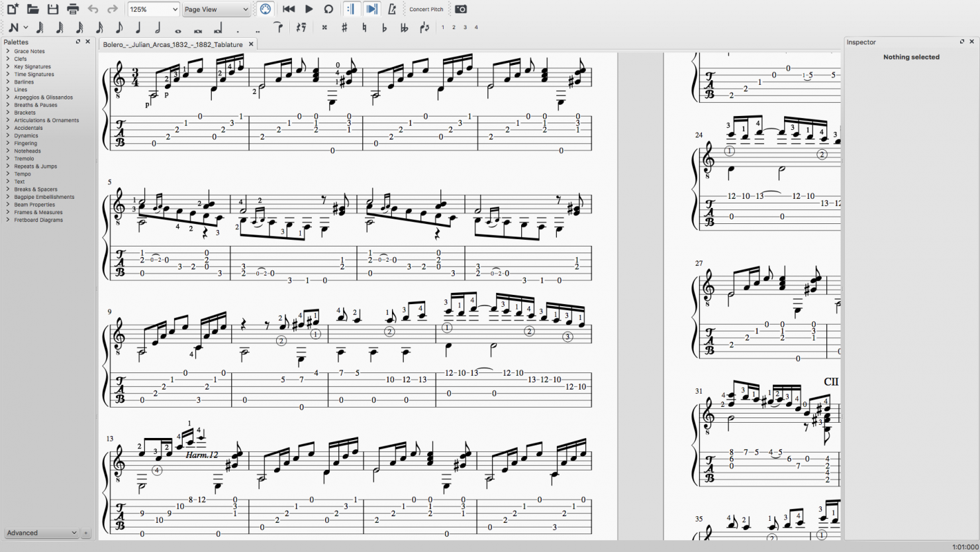980x552 pixels.
Task: Rewind playback to the beginning
Action: point(289,9)
